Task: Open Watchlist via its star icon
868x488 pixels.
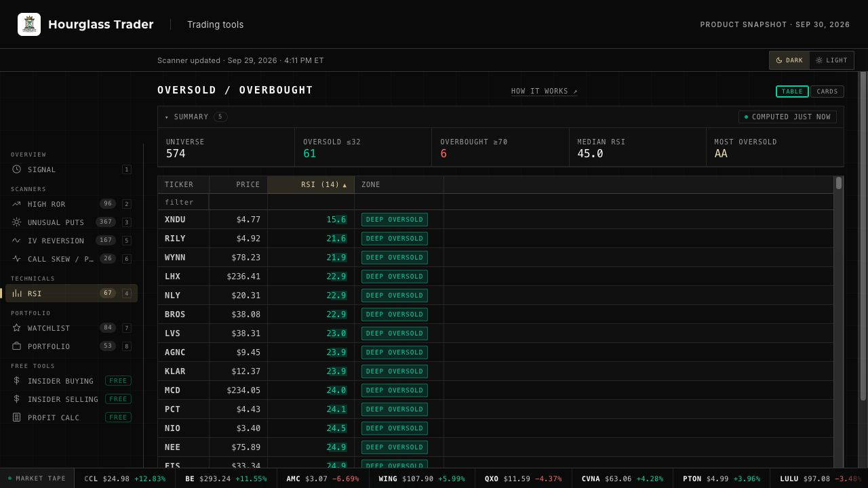Action: click(x=16, y=328)
